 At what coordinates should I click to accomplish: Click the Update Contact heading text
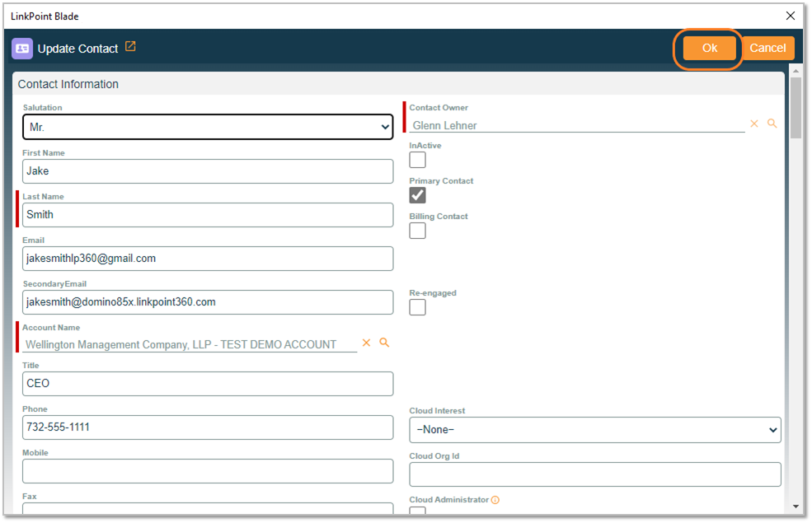pyautogui.click(x=77, y=49)
